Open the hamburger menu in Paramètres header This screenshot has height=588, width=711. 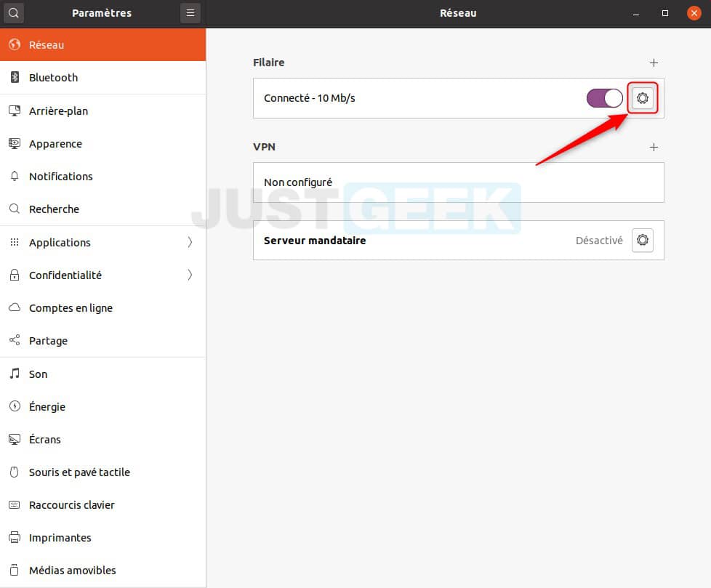(x=190, y=13)
